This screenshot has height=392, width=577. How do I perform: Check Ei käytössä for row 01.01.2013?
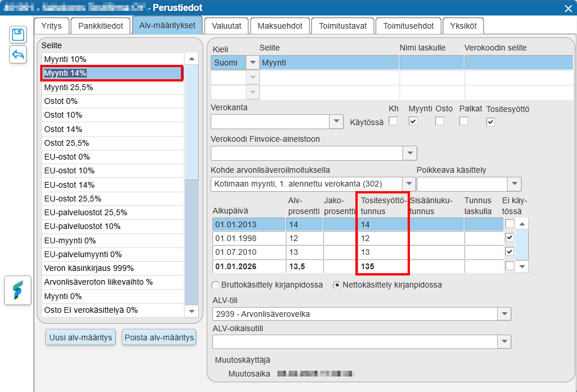pos(509,224)
